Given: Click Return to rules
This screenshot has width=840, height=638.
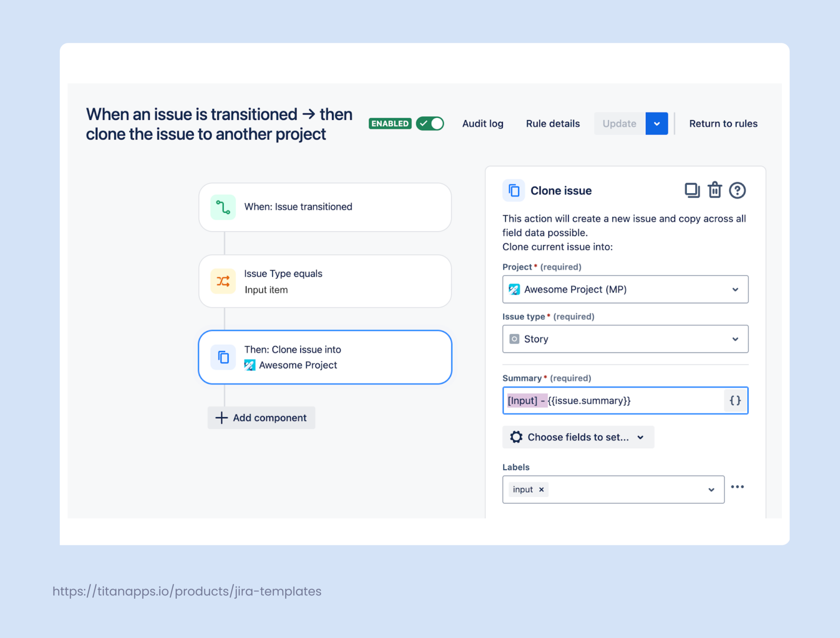Looking at the screenshot, I should (723, 123).
